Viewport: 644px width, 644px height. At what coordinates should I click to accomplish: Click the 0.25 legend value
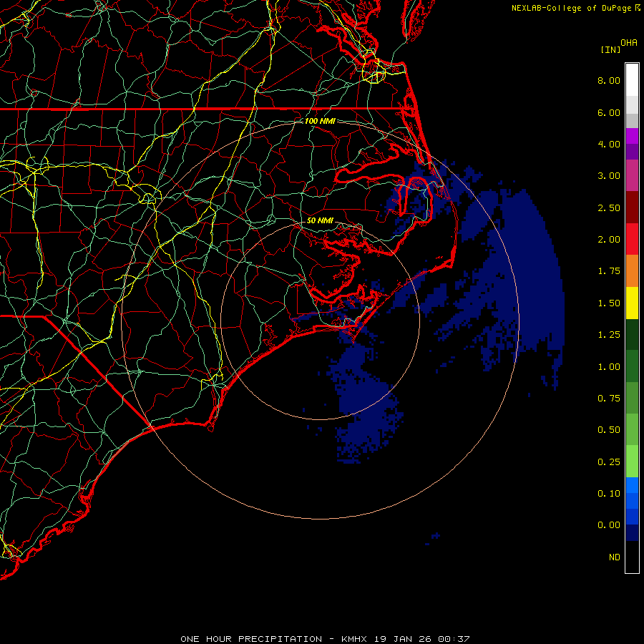[x=609, y=462]
